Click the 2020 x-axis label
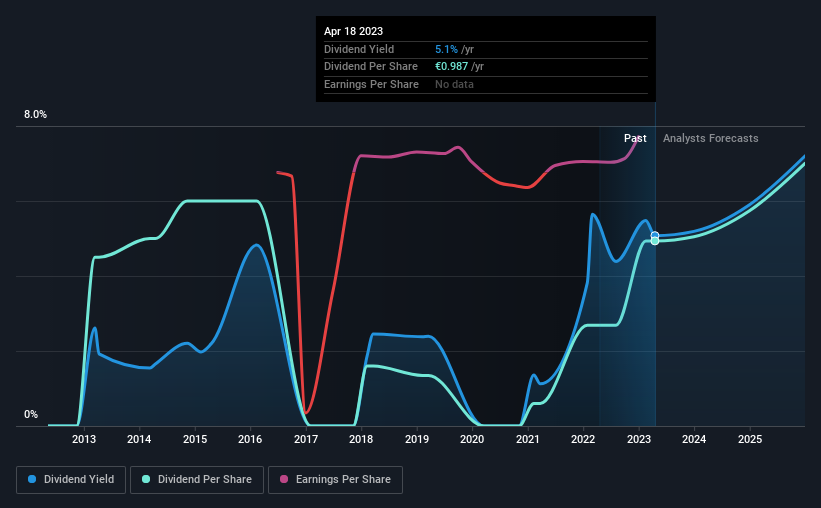Viewport: 821px width, 508px height. 472,439
